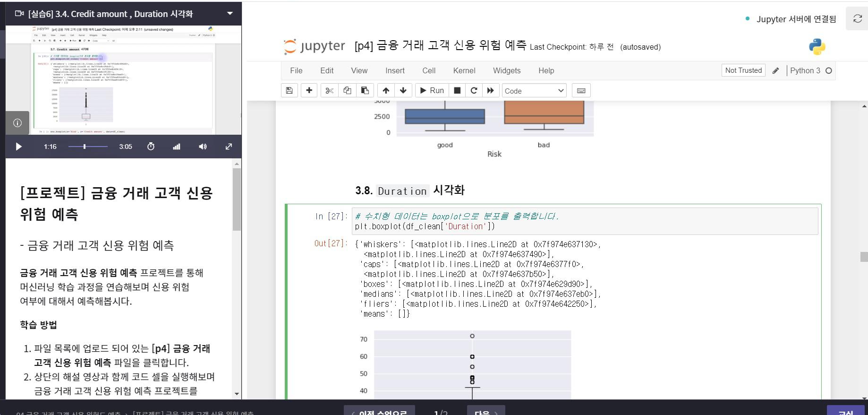Open the Widgets menu
This screenshot has width=868, height=415.
(x=507, y=70)
